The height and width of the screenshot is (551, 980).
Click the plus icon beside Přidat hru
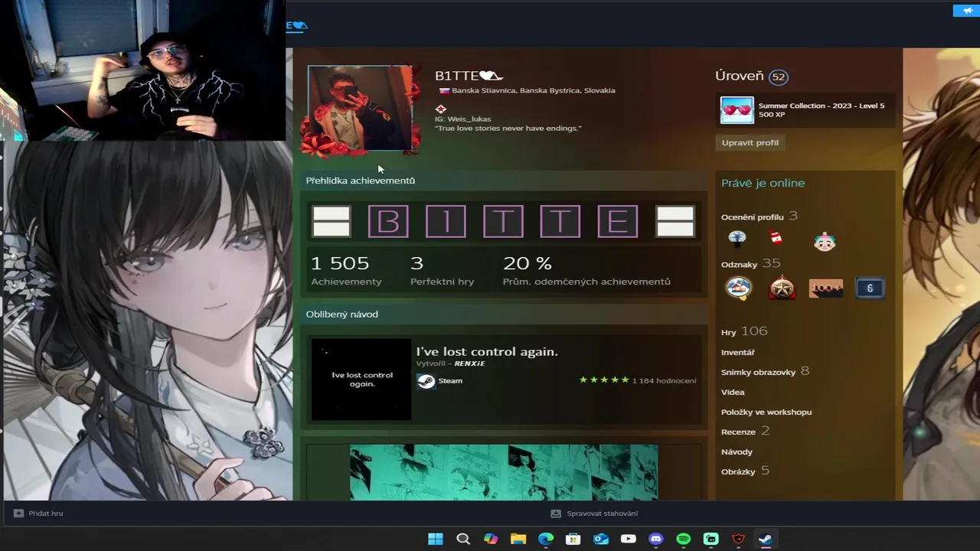tap(18, 514)
